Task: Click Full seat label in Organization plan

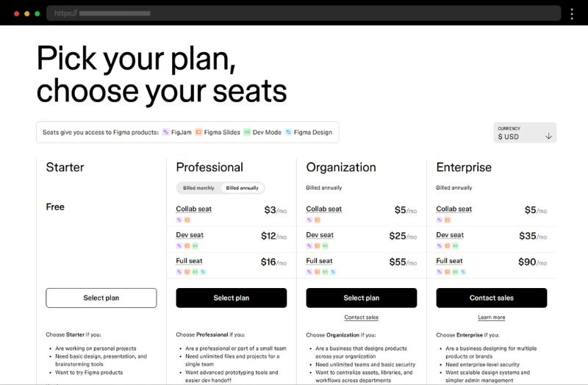Action: pyautogui.click(x=319, y=261)
